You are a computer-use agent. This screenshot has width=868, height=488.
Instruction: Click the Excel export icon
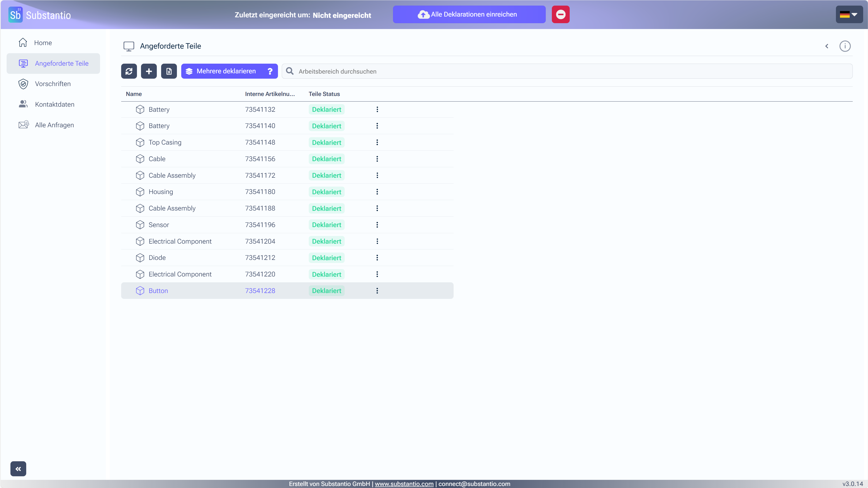[169, 71]
